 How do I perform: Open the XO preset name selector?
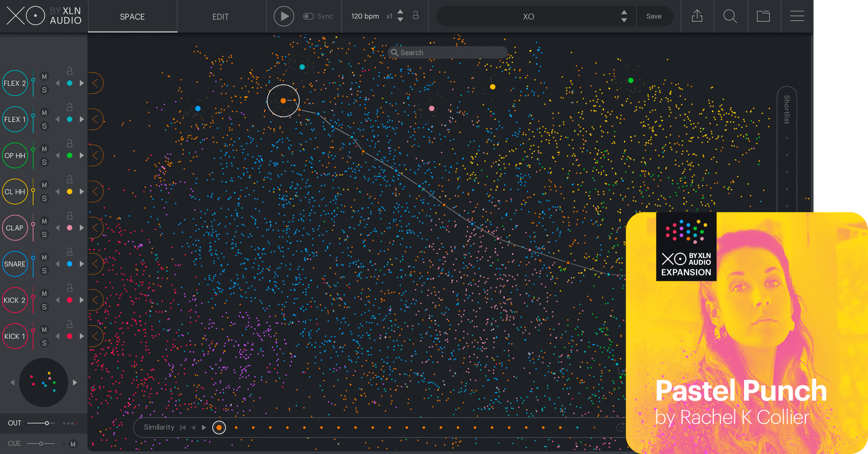[528, 17]
